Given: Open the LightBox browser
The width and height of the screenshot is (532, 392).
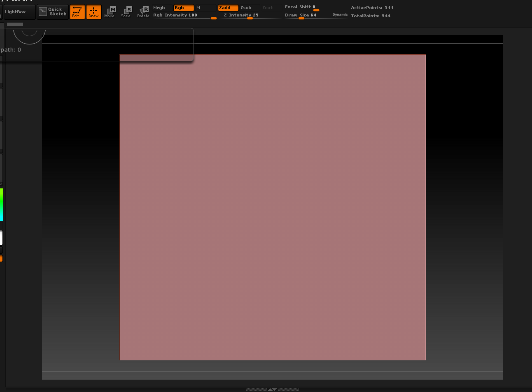Looking at the screenshot, I should click(19, 12).
